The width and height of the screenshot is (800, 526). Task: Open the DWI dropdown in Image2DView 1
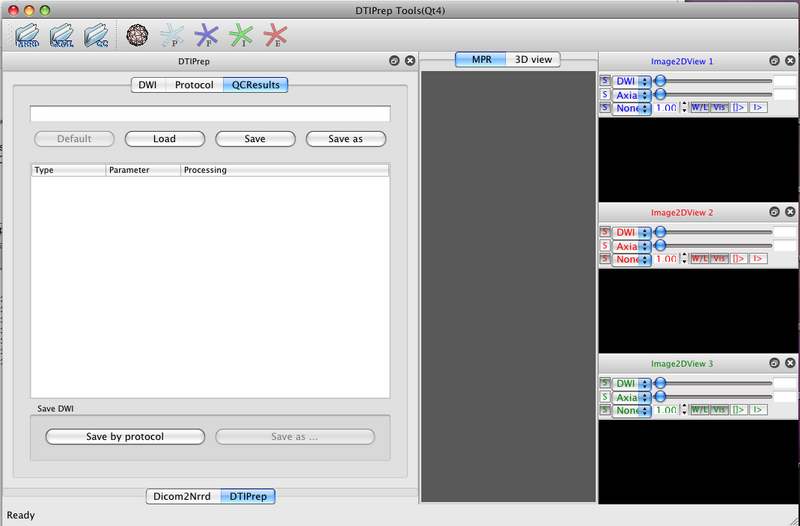click(631, 80)
